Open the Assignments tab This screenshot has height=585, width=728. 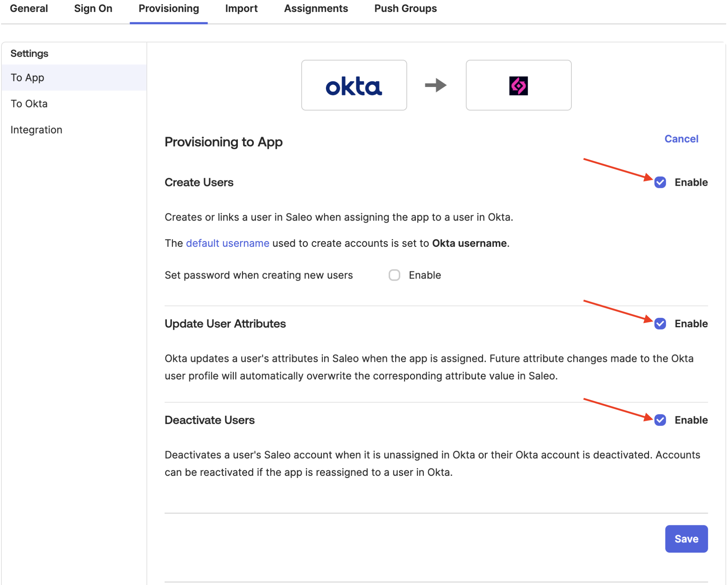[316, 8]
